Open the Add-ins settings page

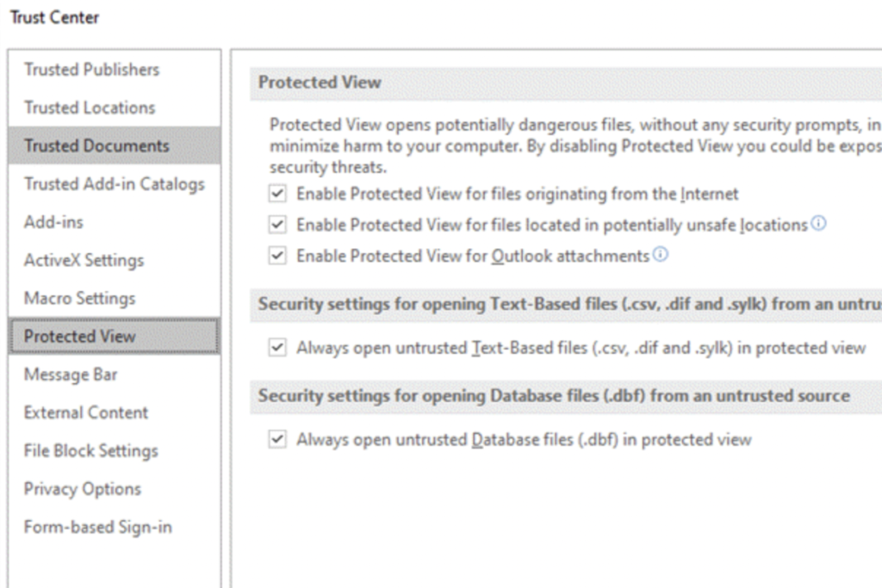(x=53, y=222)
